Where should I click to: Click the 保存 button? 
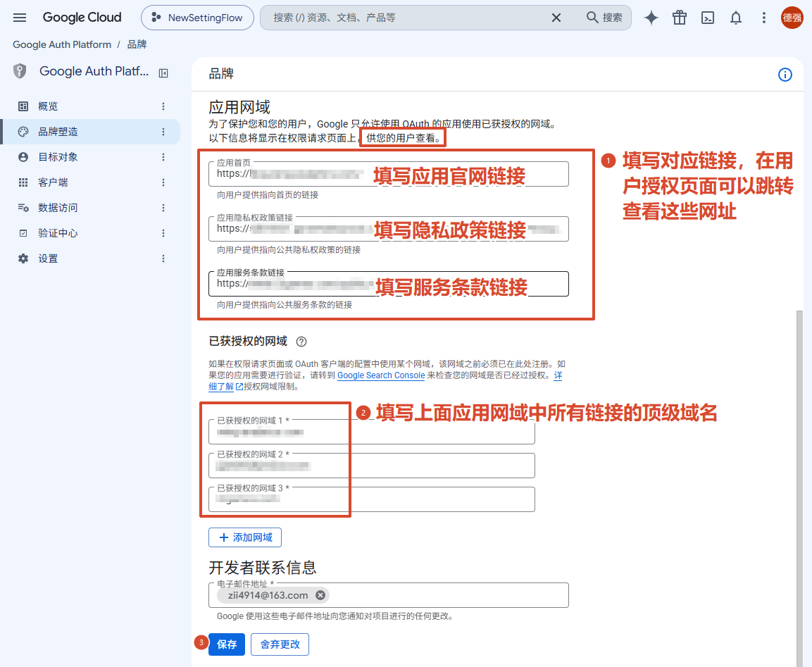click(227, 644)
